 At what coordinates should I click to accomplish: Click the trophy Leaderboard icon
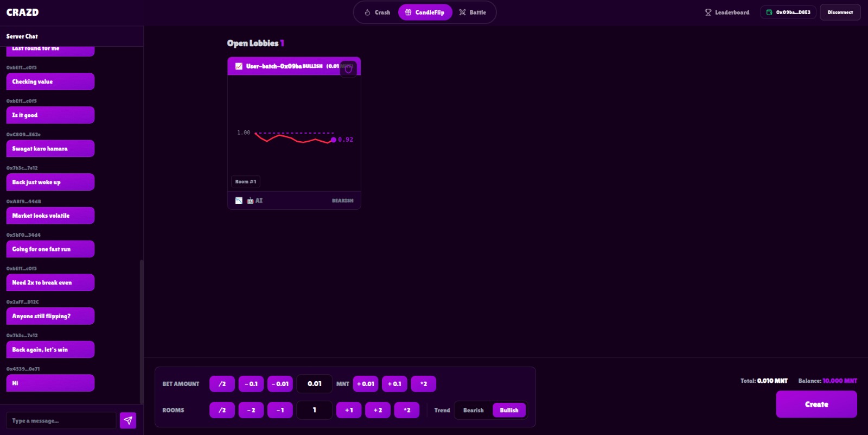[x=708, y=12]
